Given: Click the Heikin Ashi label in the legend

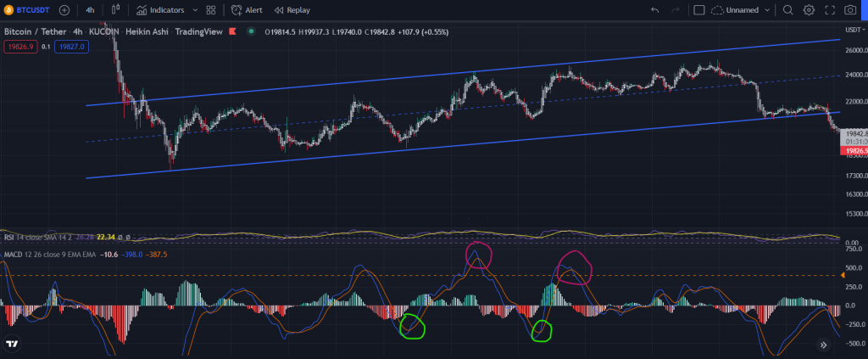Looking at the screenshot, I should [x=146, y=32].
